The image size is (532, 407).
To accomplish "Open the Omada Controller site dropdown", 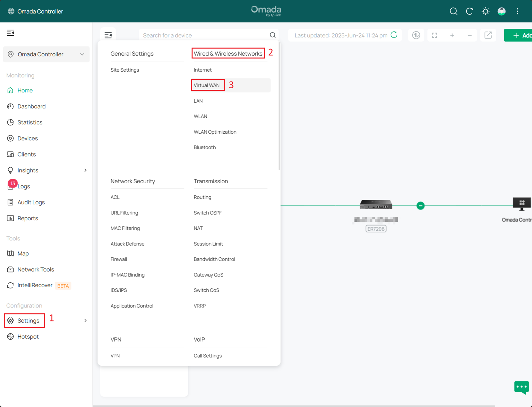I will [46, 54].
